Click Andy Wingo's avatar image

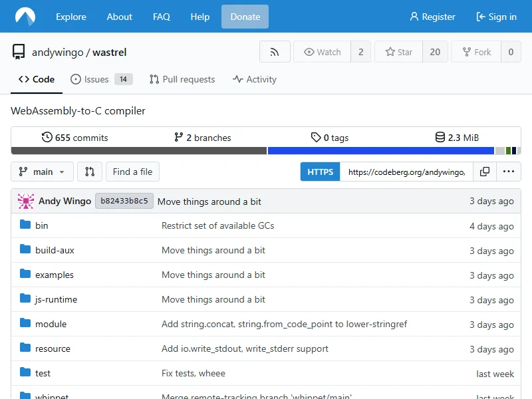click(x=26, y=201)
